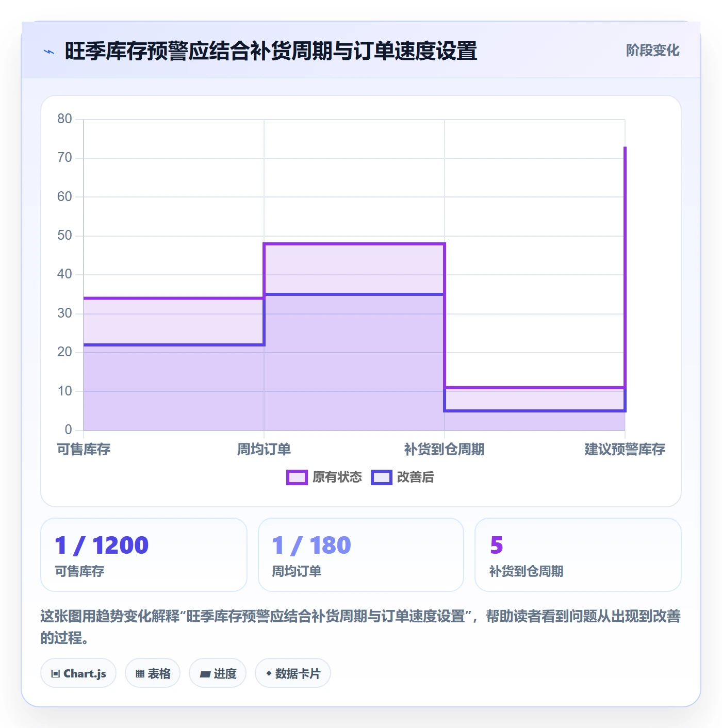722x728 pixels.
Task: Click the 补货到仓周期 x-axis label
Action: tap(445, 450)
